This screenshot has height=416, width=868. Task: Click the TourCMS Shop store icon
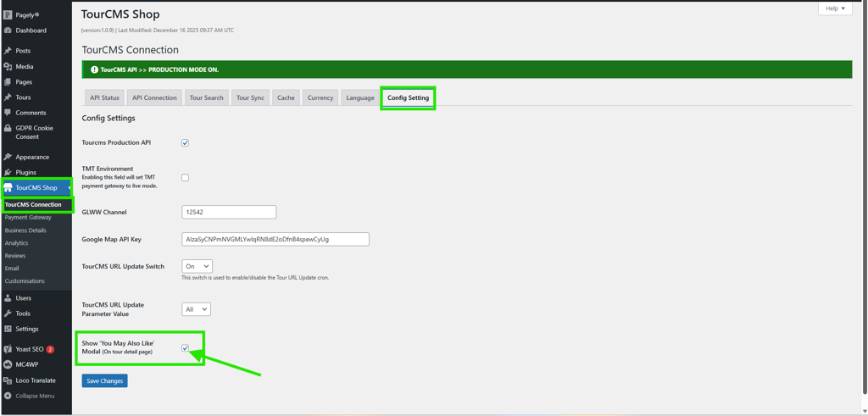click(x=8, y=188)
